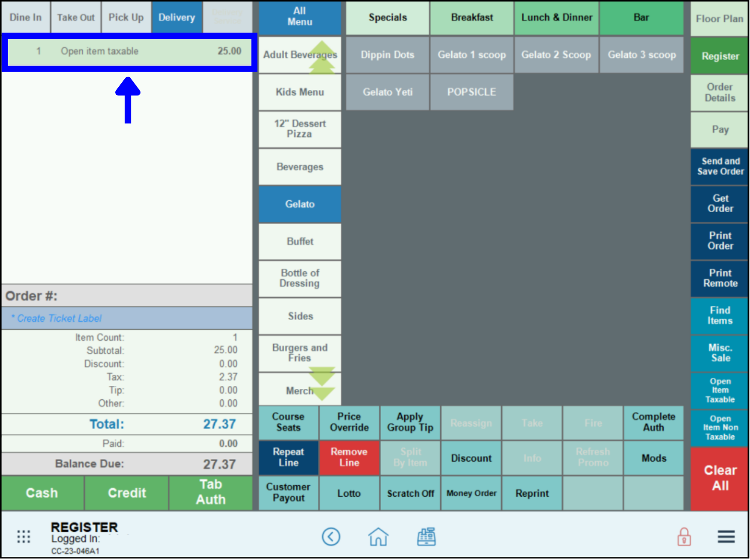Open the Breakfast menu tab
Image resolution: width=750 pixels, height=560 pixels.
click(x=472, y=17)
